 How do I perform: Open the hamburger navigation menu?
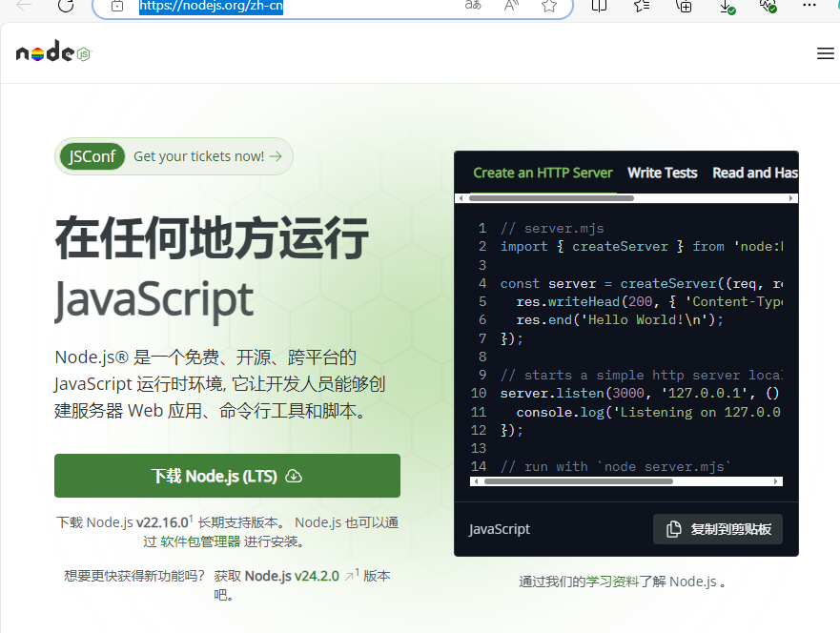825,53
